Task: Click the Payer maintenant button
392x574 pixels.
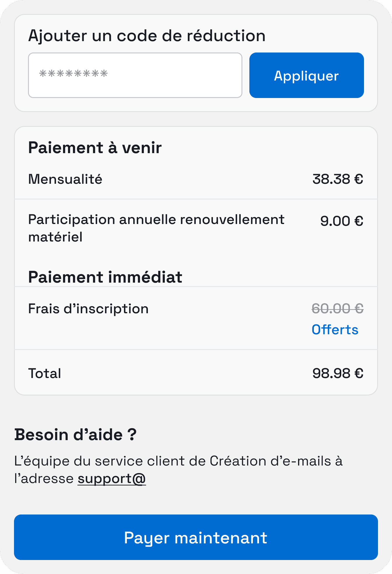Action: [196, 537]
